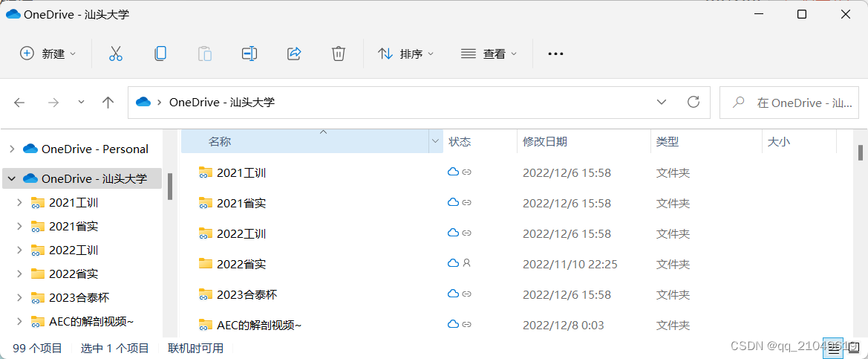Select 2022工训 folder name in file list
This screenshot has width=868, height=359.
click(241, 233)
